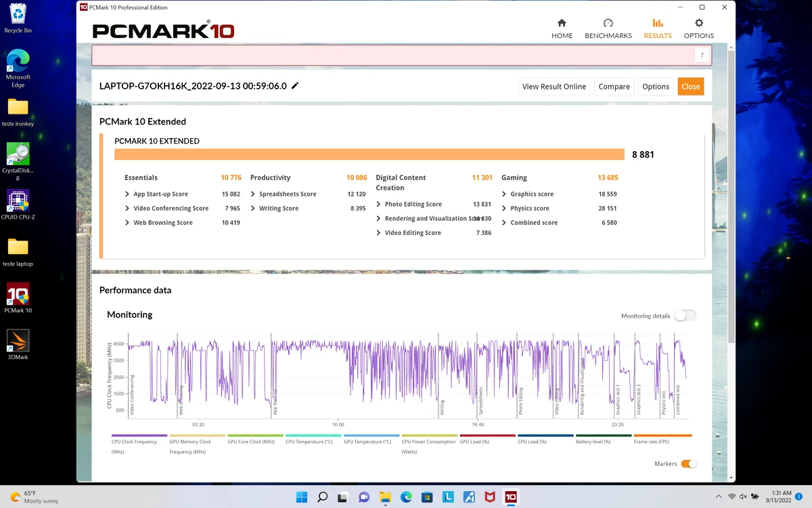This screenshot has width=812, height=508.
Task: Click View Result Online button
Action: click(554, 87)
